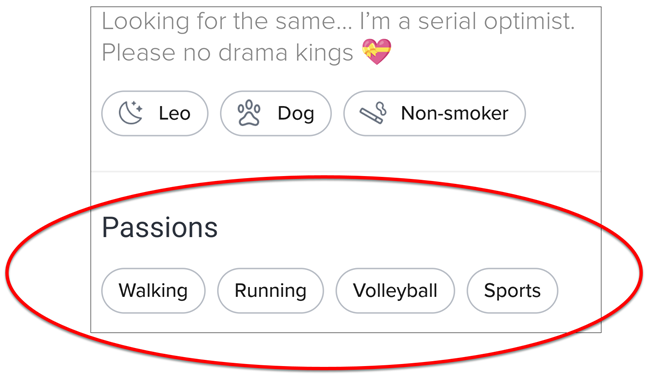
Task: Select the Non-smoker text label
Action: (454, 113)
